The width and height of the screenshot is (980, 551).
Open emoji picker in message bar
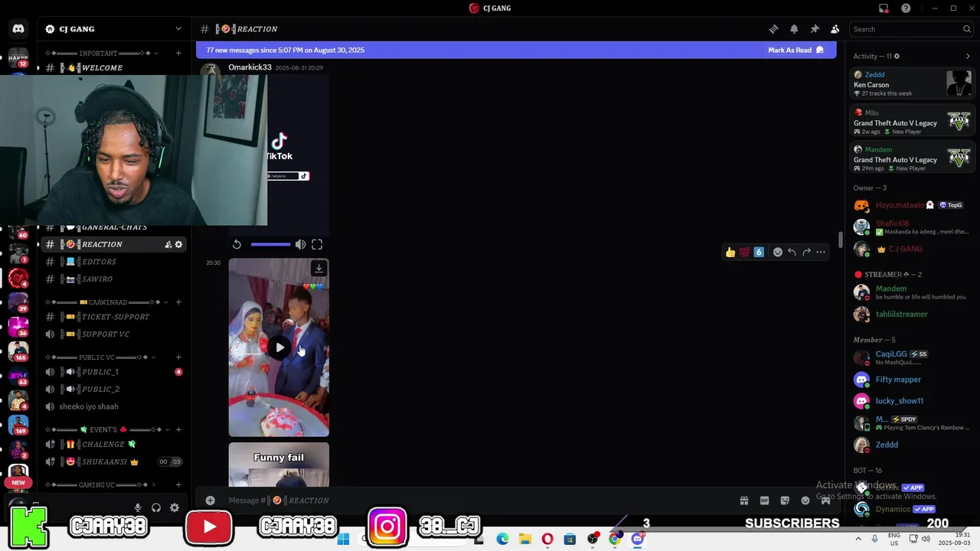click(x=805, y=500)
